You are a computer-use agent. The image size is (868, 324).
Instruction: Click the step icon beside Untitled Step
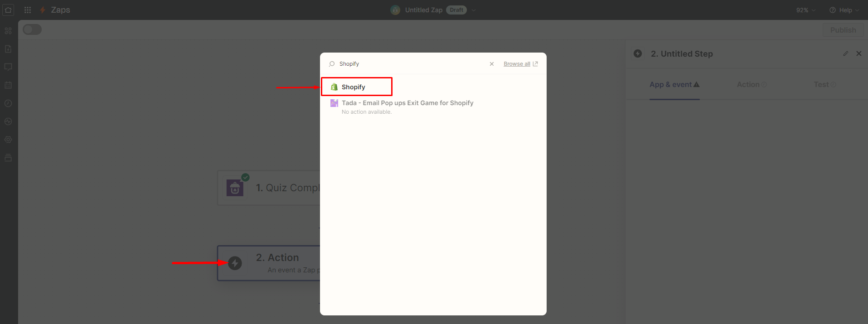[x=638, y=53]
